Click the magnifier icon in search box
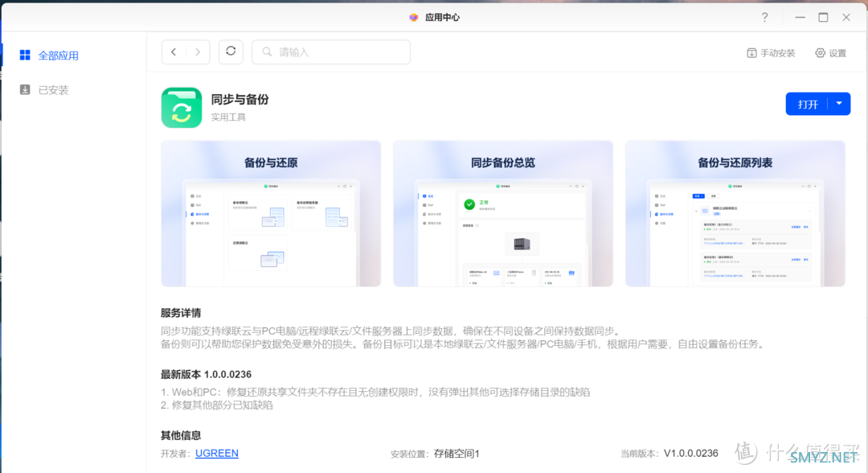Screen dimensions: 868x473 click(267, 52)
